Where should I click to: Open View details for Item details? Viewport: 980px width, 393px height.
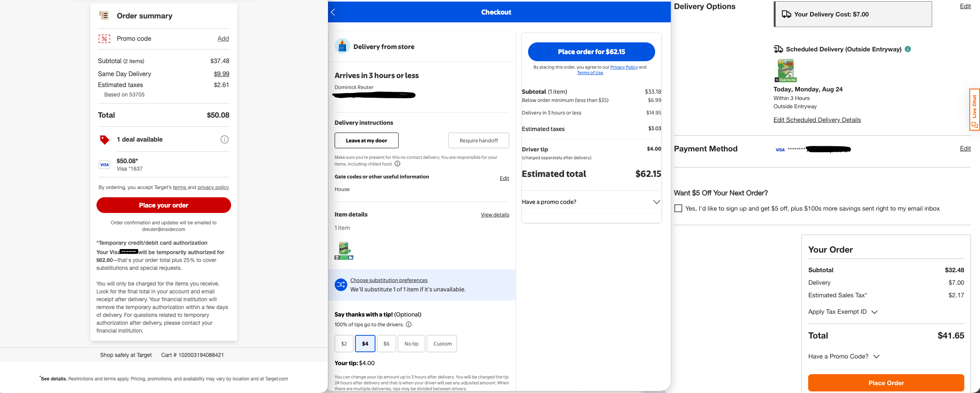click(495, 215)
